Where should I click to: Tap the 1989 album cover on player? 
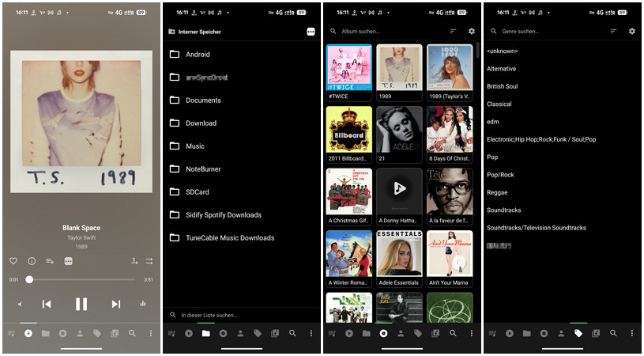[81, 121]
